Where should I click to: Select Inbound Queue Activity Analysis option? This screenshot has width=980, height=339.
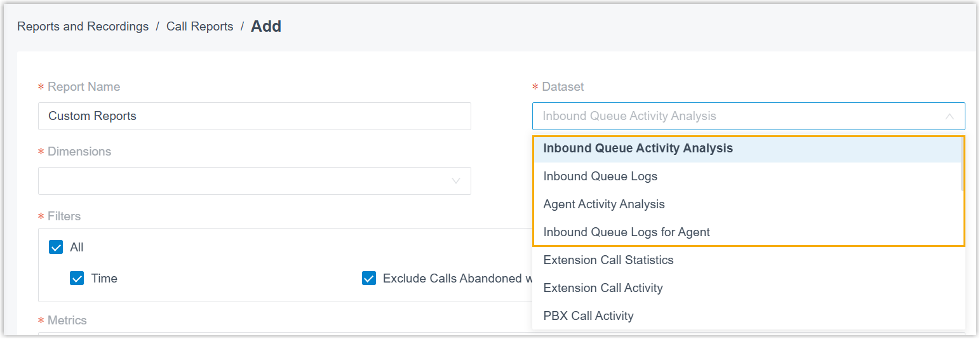pyautogui.click(x=638, y=149)
